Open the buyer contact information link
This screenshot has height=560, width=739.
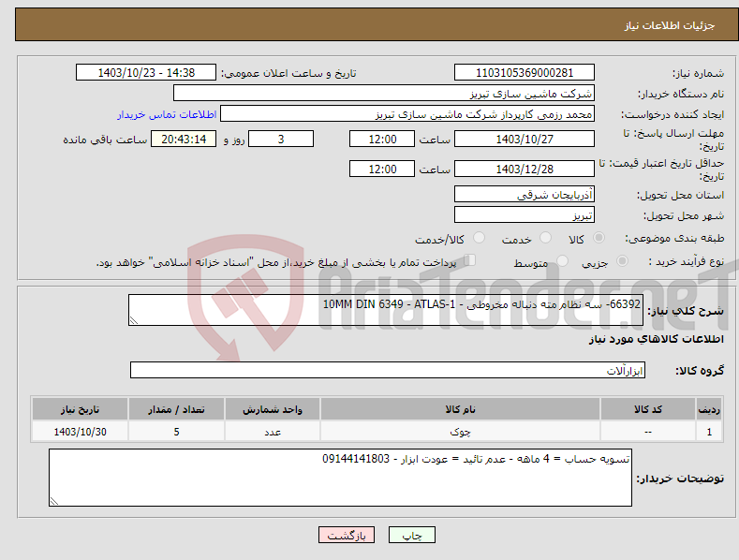(x=167, y=114)
